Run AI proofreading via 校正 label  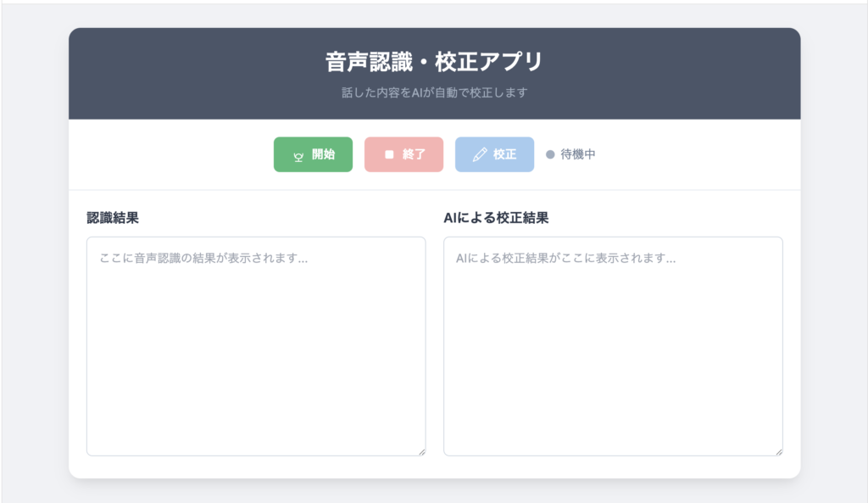click(505, 155)
